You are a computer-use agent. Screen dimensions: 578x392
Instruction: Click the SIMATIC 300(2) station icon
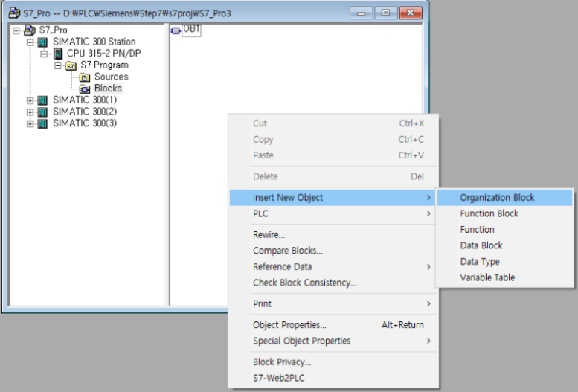click(x=42, y=112)
